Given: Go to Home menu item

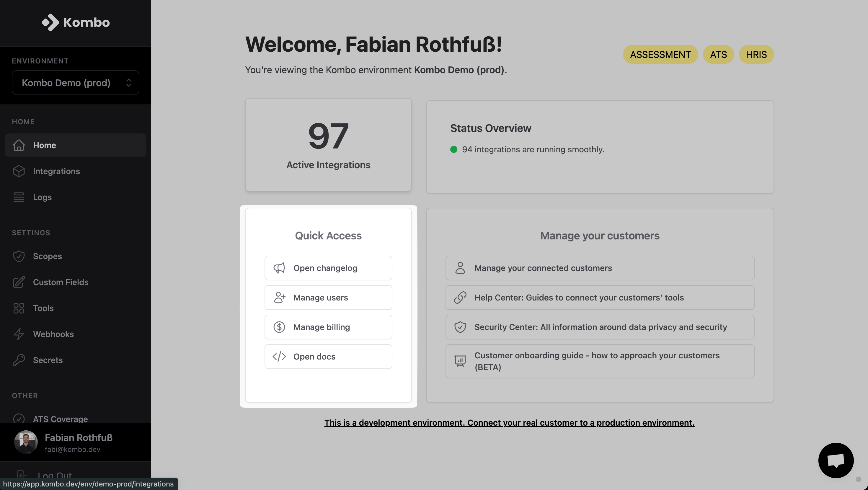Looking at the screenshot, I should pyautogui.click(x=76, y=145).
